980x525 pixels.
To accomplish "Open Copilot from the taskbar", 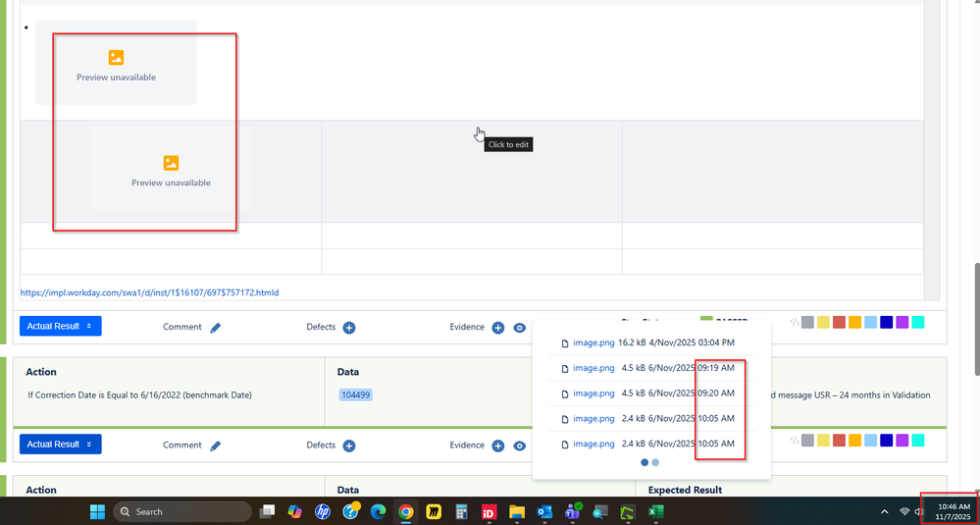I will point(295,512).
